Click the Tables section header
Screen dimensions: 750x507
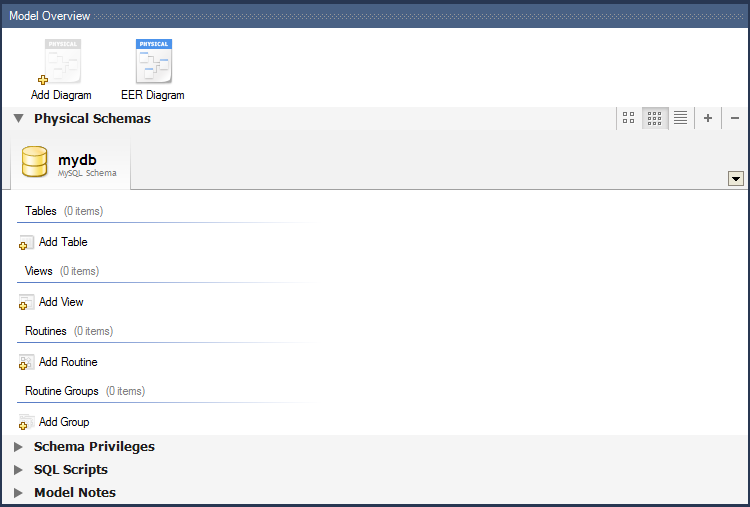click(x=41, y=211)
